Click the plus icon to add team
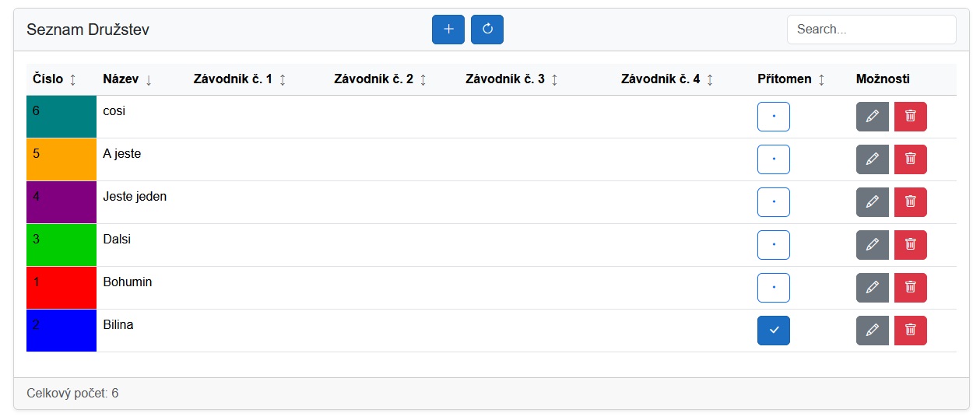 (x=448, y=30)
